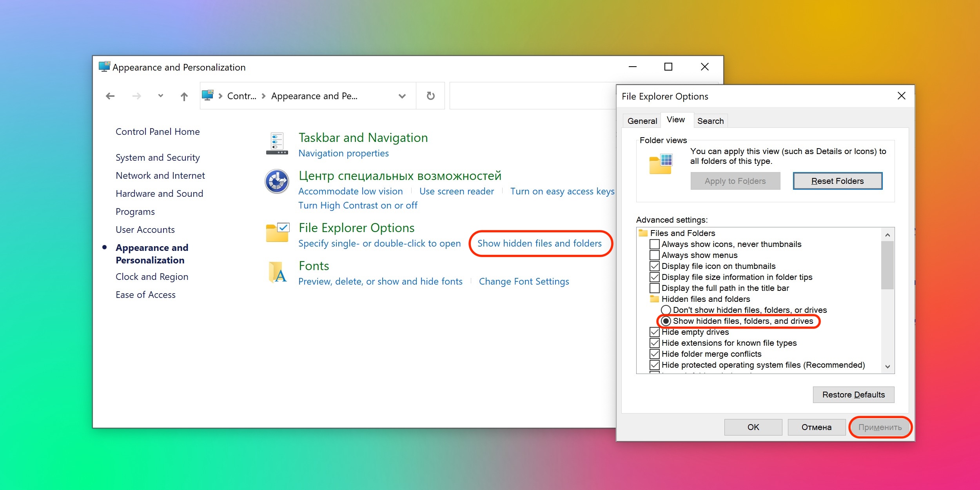Toggle Display file icon on thumbnails
The height and width of the screenshot is (490, 980).
click(655, 266)
